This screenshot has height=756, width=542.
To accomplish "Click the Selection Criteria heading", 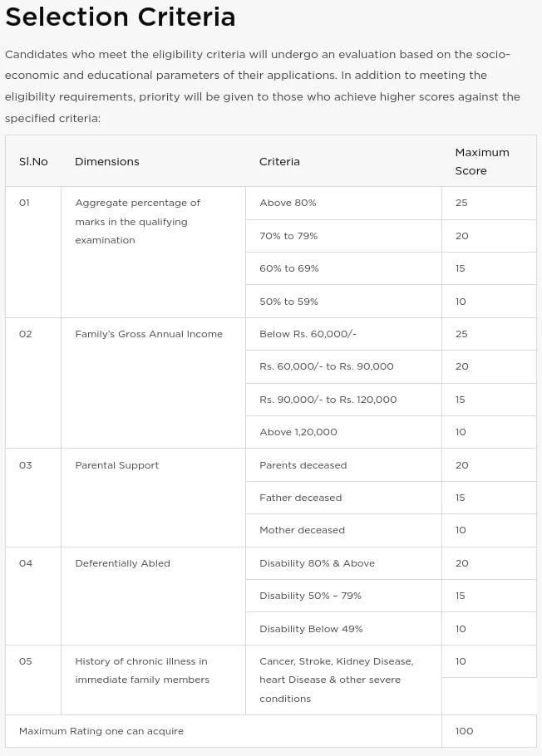I will [x=121, y=17].
